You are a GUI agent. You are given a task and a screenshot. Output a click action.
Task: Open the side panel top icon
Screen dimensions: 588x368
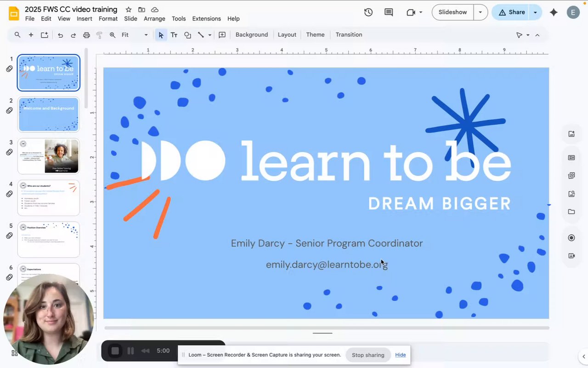(x=571, y=134)
